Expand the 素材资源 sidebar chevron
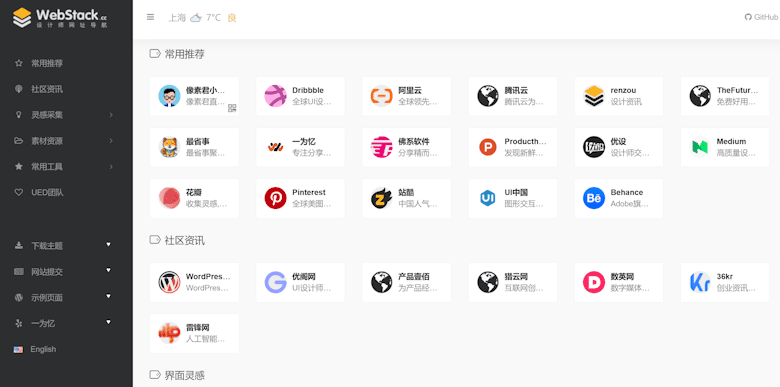The image size is (780, 387). point(111,141)
